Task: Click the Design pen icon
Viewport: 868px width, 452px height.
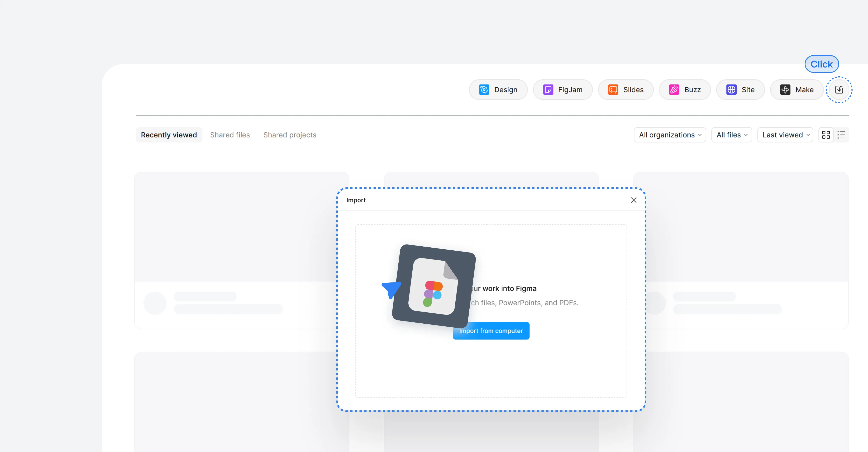Action: (x=484, y=90)
